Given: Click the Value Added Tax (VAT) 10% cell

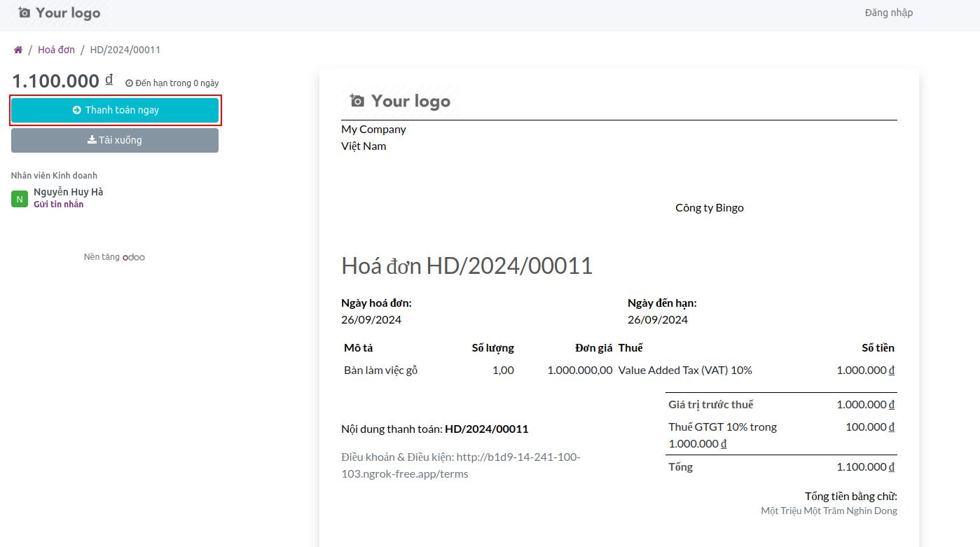Looking at the screenshot, I should (685, 370).
